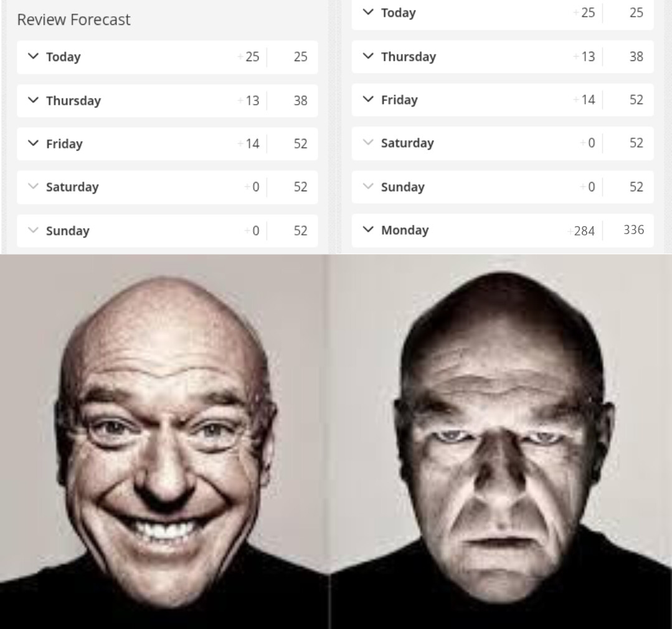
Task: Click the greyed Saturday chevron in left panel
Action: pos(33,186)
